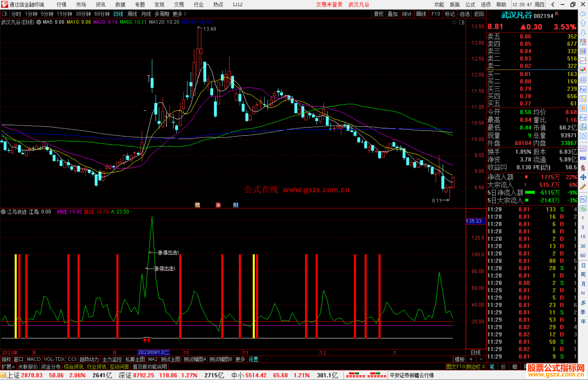Screen dimensions: 588x380
Task: Select the pencil drawing tool icon
Action: [583, 187]
